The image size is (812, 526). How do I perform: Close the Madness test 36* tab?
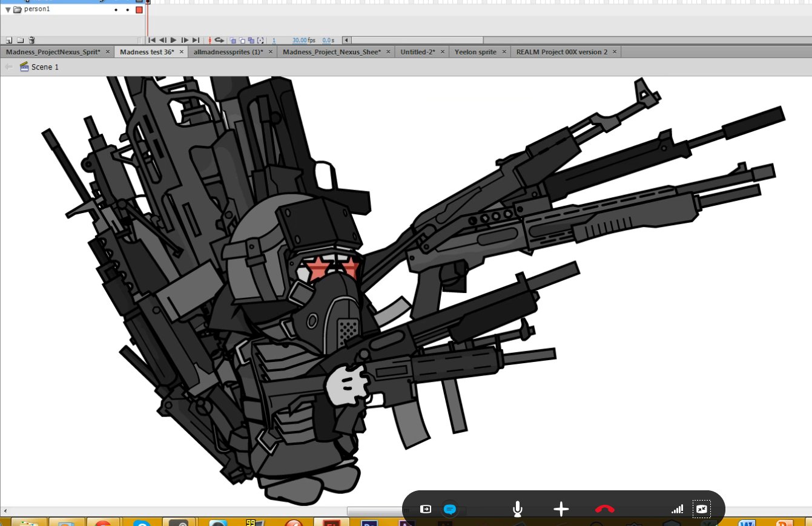tap(182, 52)
